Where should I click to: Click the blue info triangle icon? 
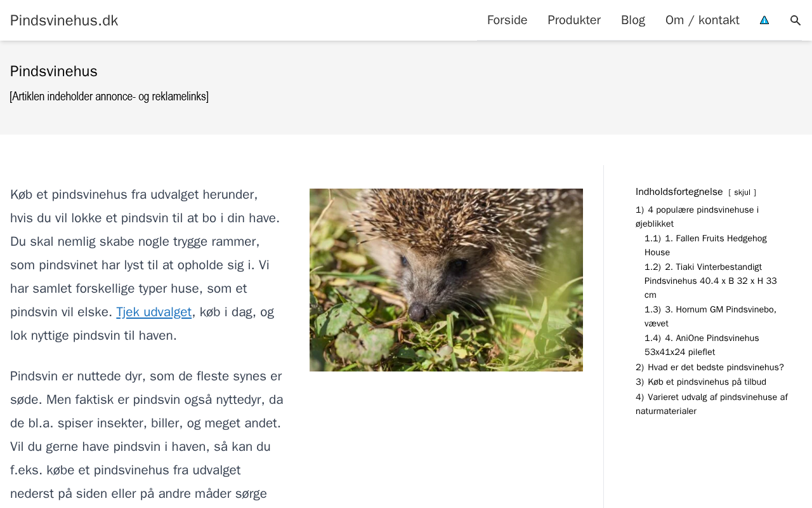tap(764, 20)
